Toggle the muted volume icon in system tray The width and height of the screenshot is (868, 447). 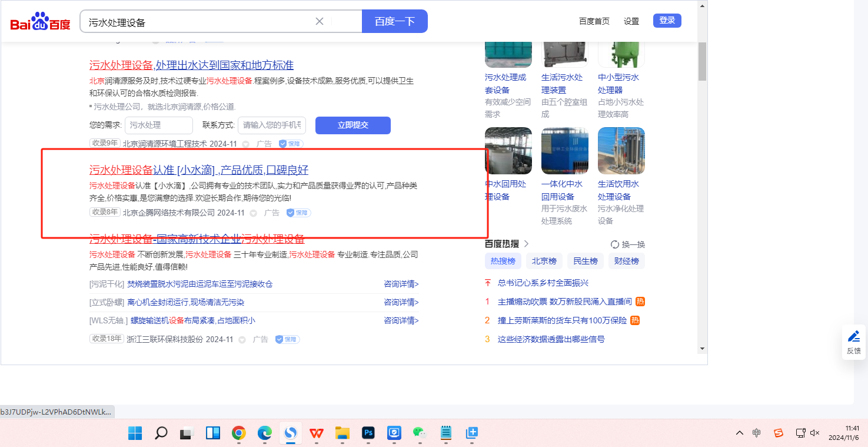click(x=815, y=433)
